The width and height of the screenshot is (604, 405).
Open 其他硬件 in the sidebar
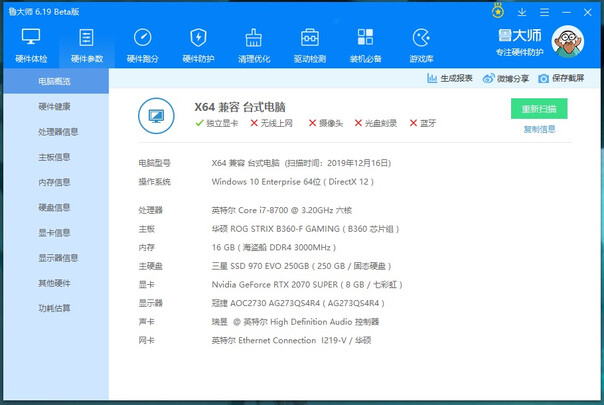[56, 283]
